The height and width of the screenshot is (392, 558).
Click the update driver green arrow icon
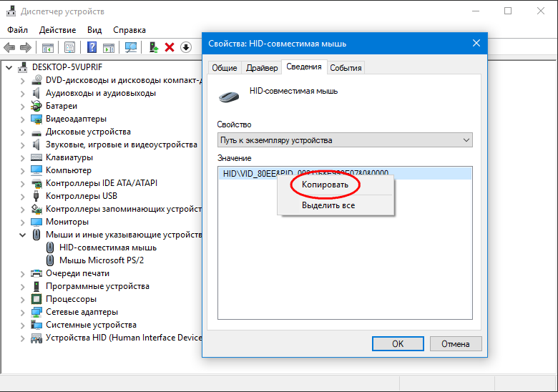[154, 47]
